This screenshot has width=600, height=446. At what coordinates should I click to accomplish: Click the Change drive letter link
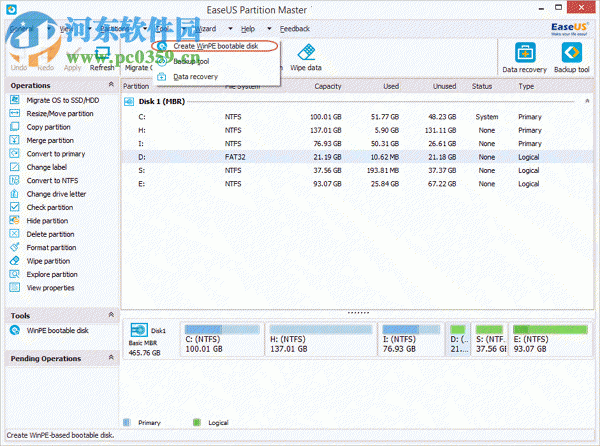pos(56,194)
